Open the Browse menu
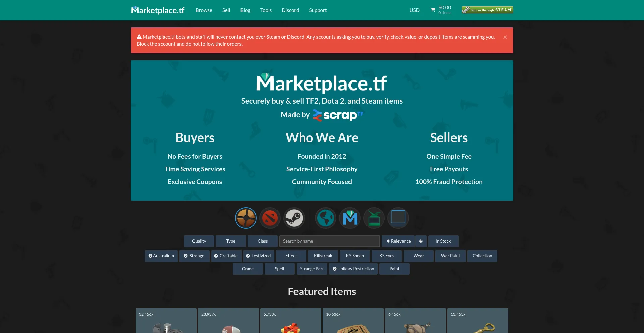Viewport: 644px width, 333px height. (204, 10)
